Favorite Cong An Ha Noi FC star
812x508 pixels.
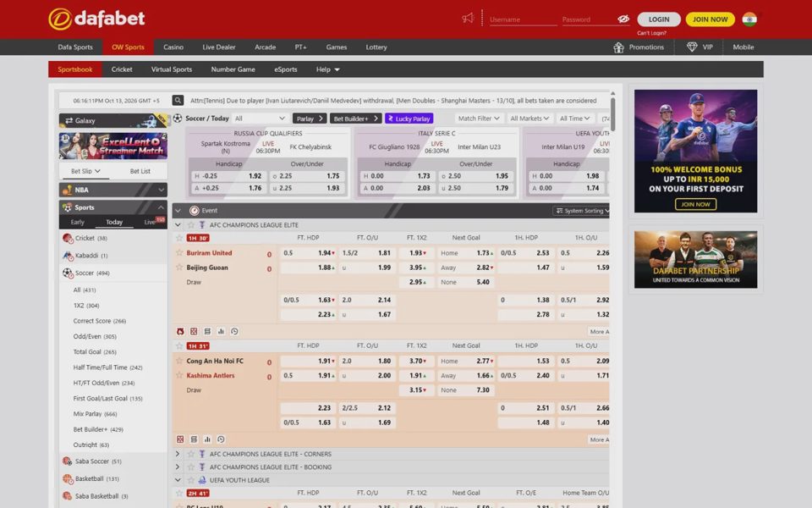[x=179, y=361]
